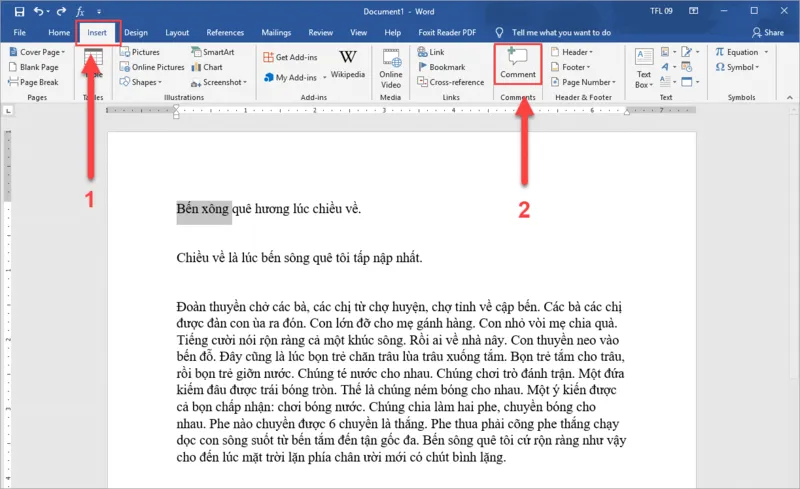Open Get Add-ins store
800x489 pixels.
(290, 57)
